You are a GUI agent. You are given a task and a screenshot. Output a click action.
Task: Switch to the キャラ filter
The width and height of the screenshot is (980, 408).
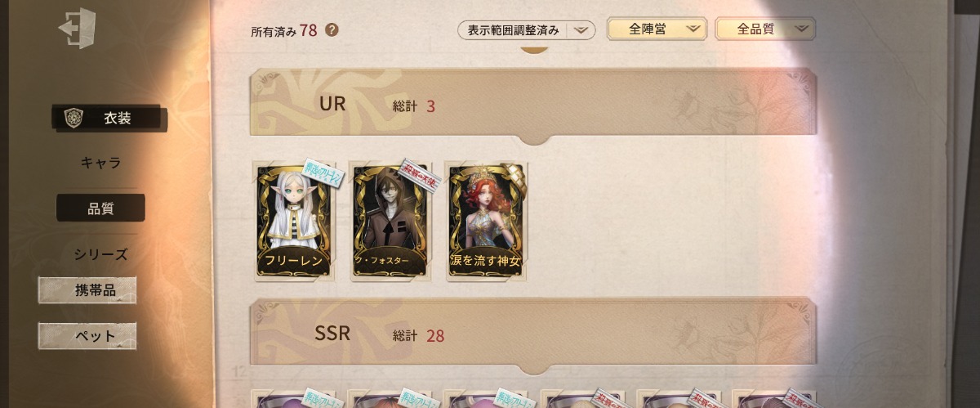click(100, 163)
